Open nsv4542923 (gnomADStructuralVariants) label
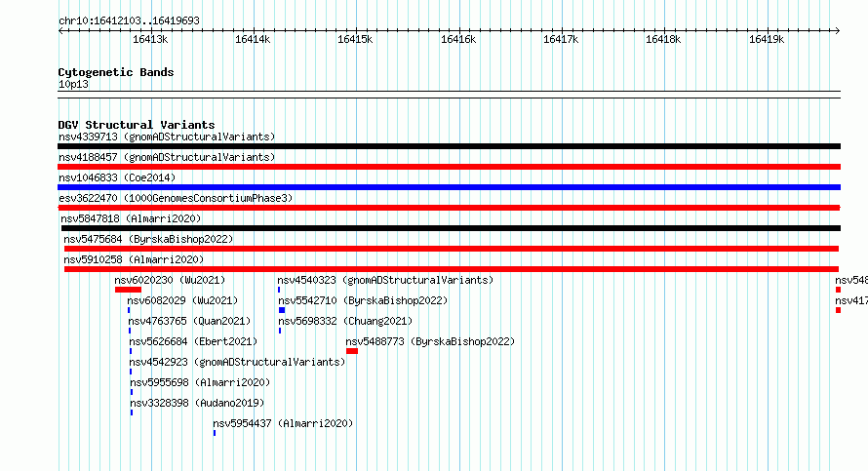The width and height of the screenshot is (868, 471). tap(238, 362)
